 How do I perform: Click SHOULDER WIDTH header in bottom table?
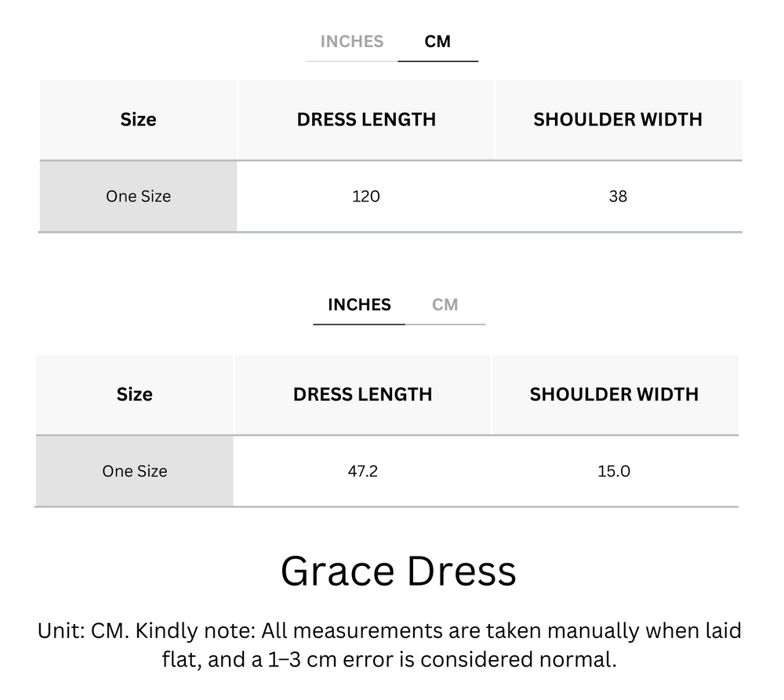pos(614,394)
